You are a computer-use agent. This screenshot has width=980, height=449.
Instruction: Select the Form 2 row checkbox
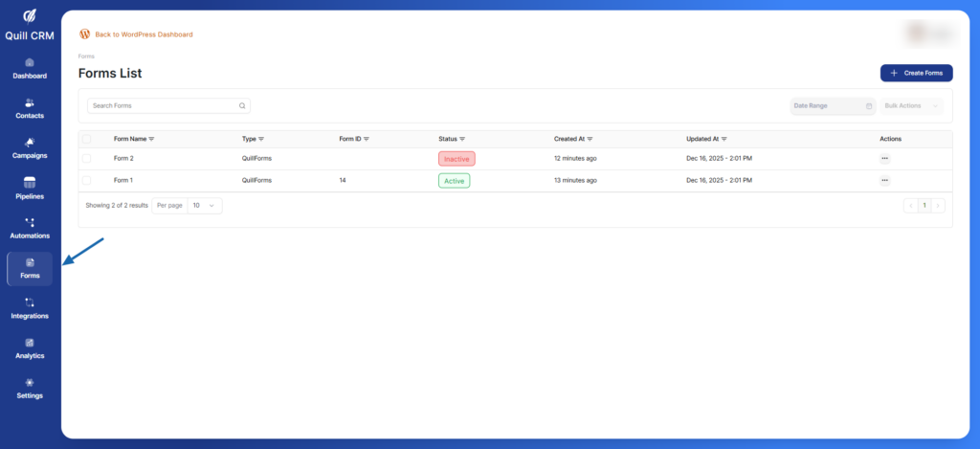[86, 158]
